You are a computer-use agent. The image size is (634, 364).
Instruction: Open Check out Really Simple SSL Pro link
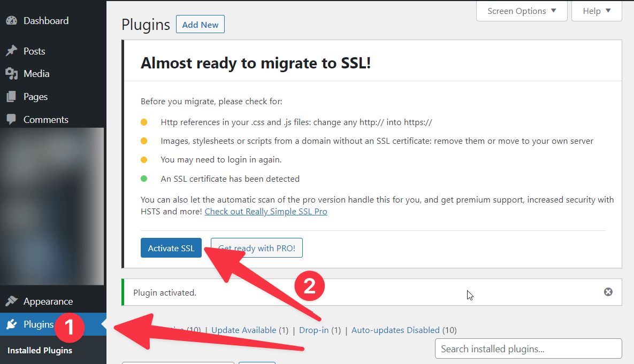266,211
